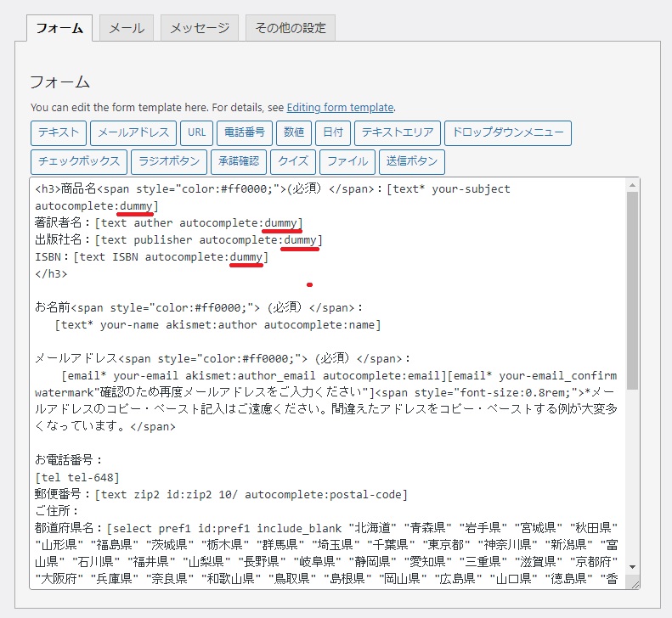Screen dimensions: 672x618
Task: Add a ラジオボタン tag
Action: tap(169, 161)
